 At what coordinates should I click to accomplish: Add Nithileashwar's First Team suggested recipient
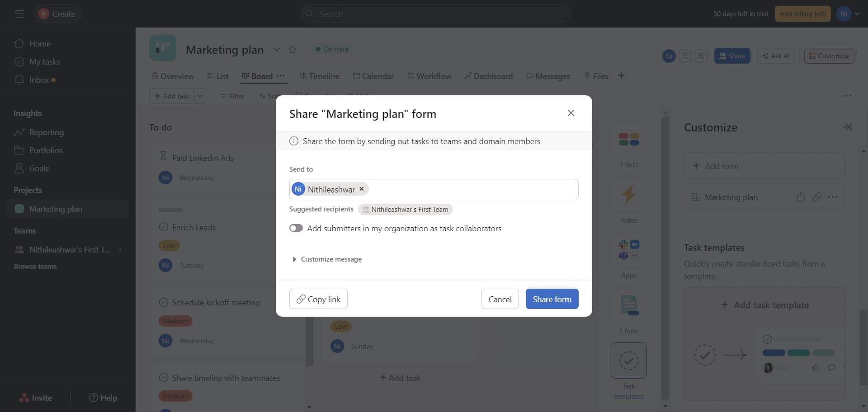coord(405,210)
